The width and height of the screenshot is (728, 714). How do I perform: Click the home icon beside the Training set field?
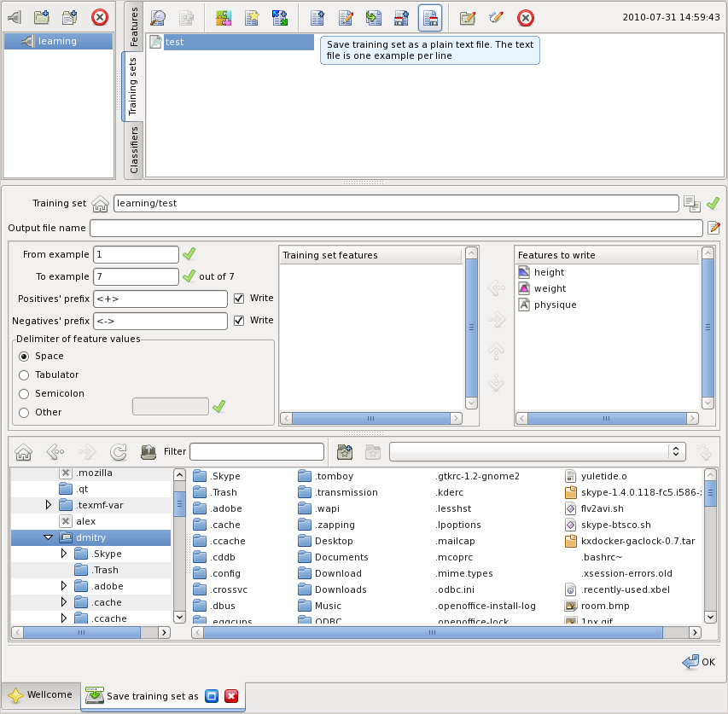point(101,204)
